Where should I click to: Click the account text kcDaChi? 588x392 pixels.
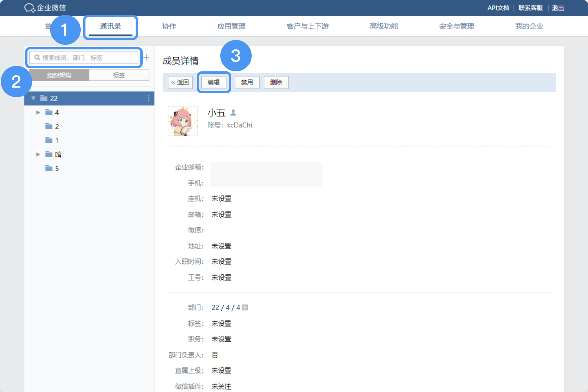tap(240, 125)
